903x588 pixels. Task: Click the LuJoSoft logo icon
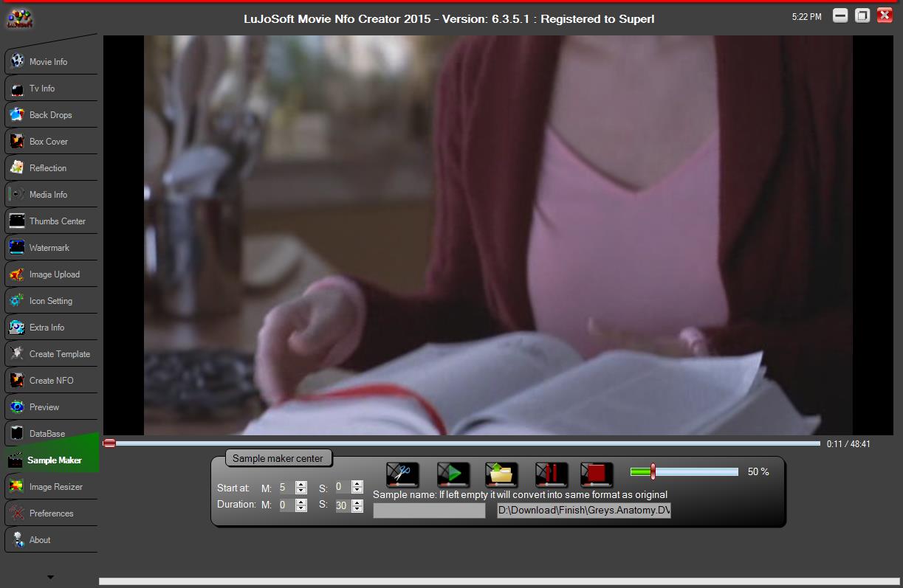(x=18, y=18)
